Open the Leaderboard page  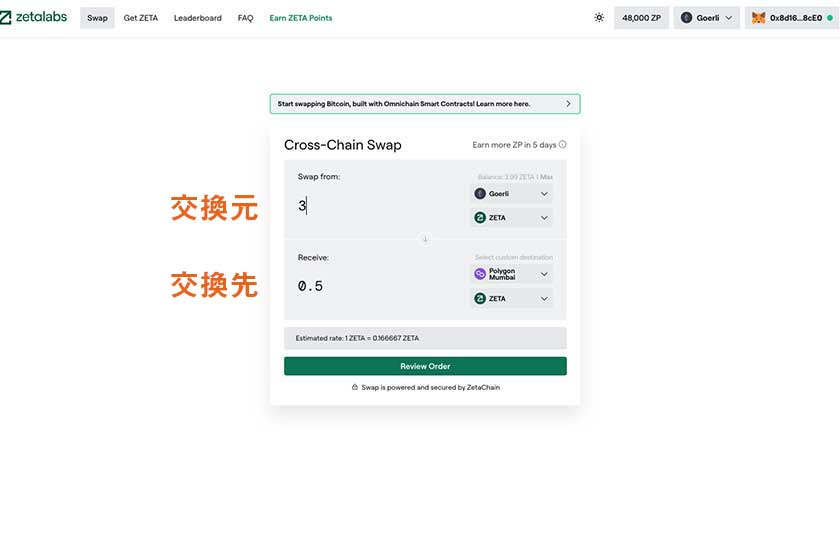(x=198, y=18)
